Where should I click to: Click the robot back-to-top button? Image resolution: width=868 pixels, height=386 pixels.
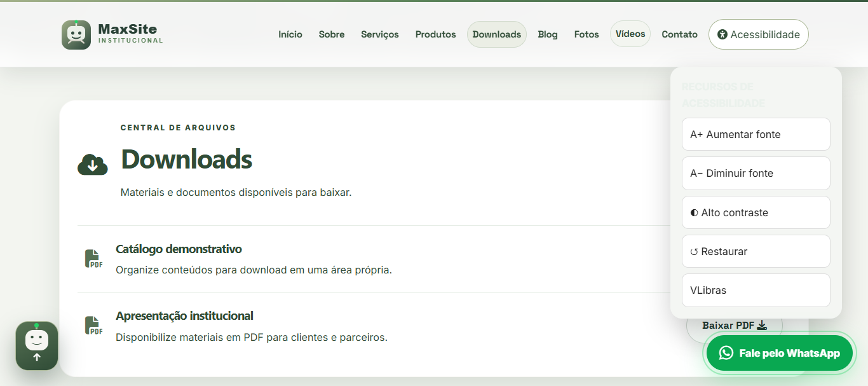37,346
